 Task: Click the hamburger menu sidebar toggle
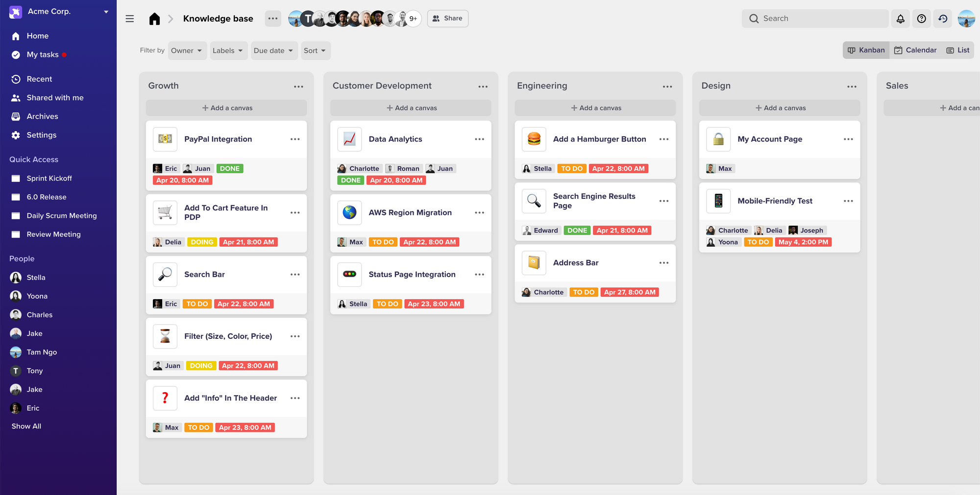[x=130, y=19]
